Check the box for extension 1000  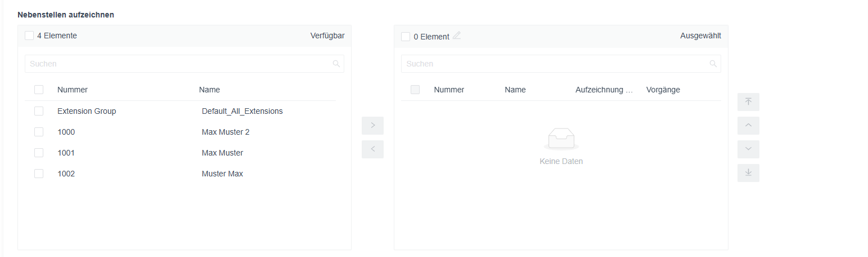(39, 132)
